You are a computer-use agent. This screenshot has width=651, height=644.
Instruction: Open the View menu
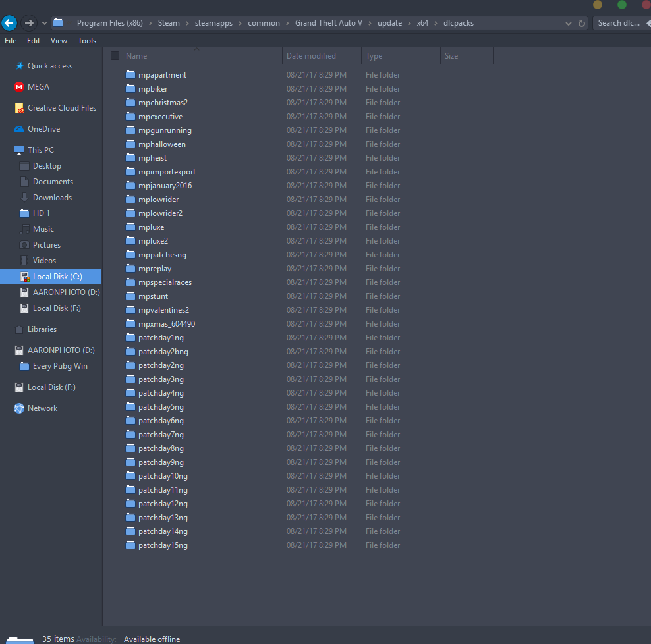(59, 41)
